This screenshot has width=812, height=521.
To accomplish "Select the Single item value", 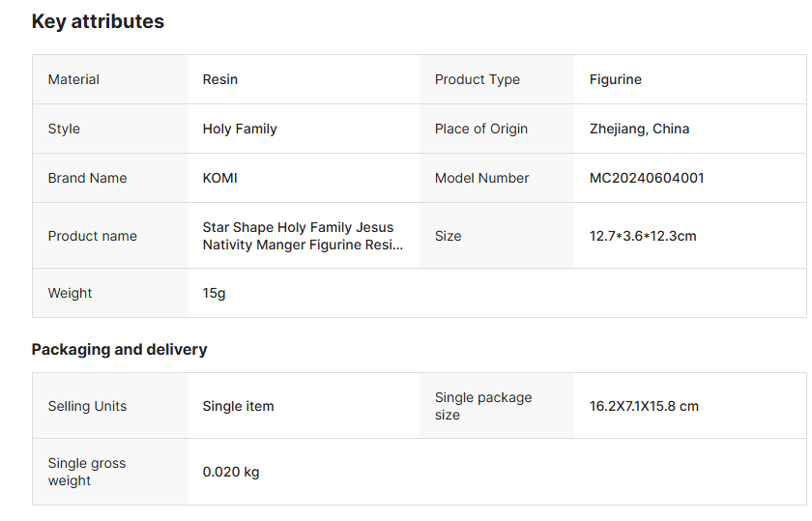I will coord(238,406).
